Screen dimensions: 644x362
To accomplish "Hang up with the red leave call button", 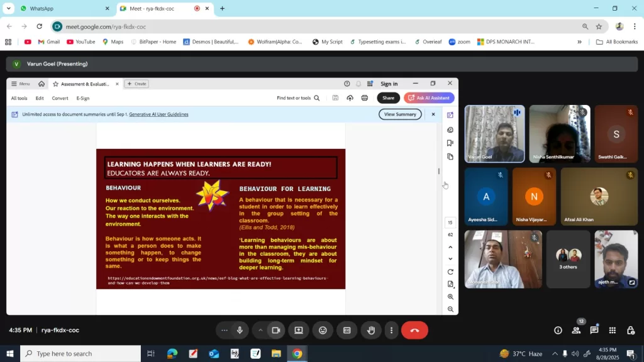I will [x=414, y=331].
